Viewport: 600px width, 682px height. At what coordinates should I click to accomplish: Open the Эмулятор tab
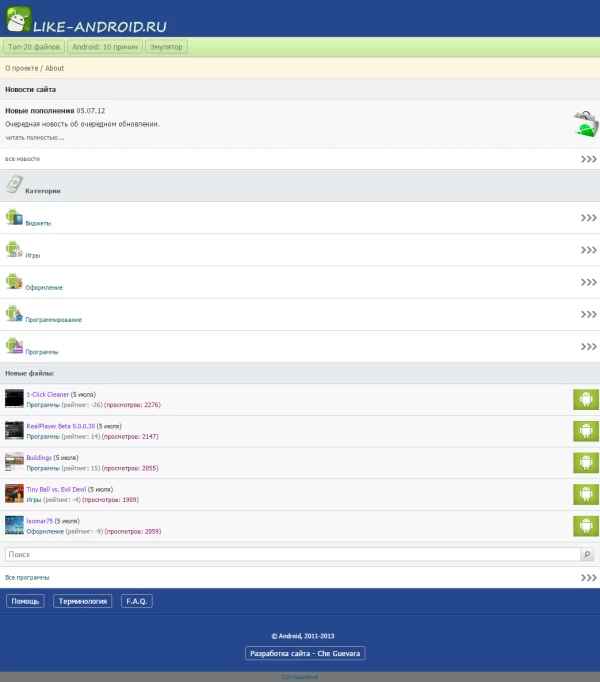pyautogui.click(x=166, y=47)
